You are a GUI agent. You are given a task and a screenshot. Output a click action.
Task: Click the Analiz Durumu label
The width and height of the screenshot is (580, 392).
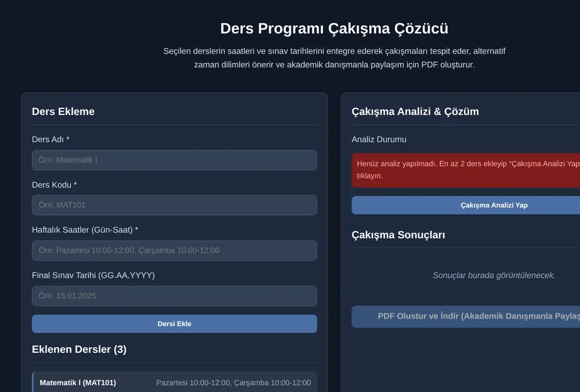tap(379, 139)
